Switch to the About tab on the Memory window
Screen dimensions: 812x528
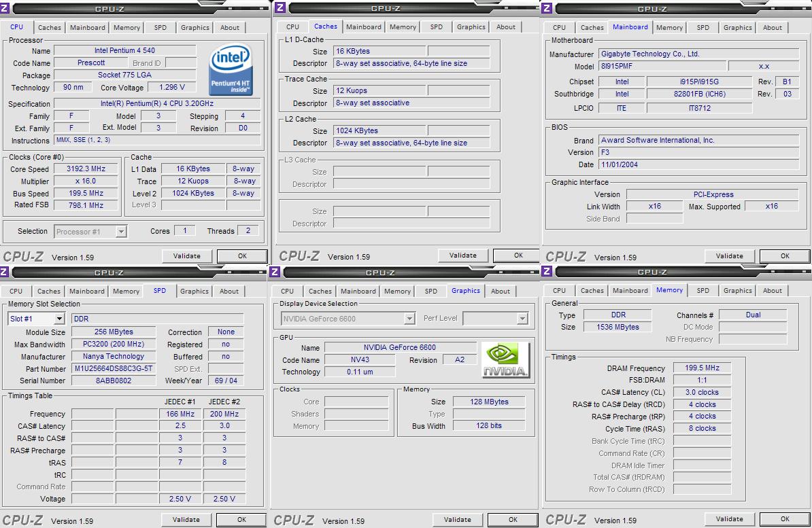click(772, 290)
